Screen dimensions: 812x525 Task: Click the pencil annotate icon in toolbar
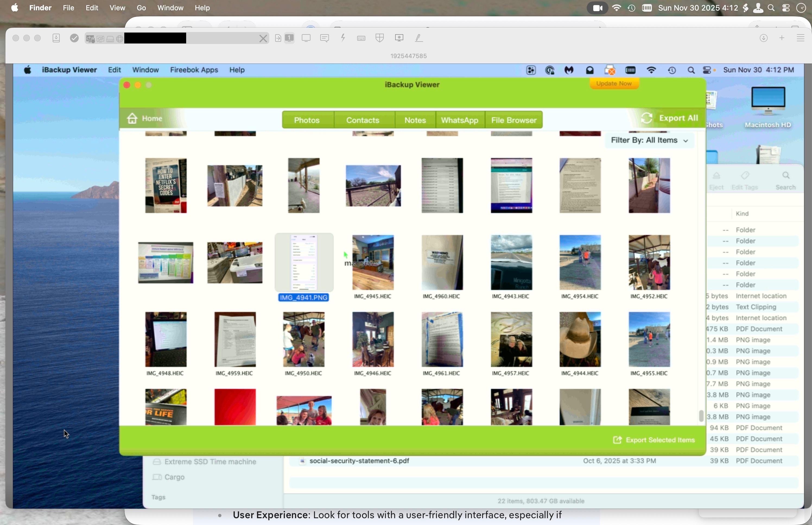419,38
